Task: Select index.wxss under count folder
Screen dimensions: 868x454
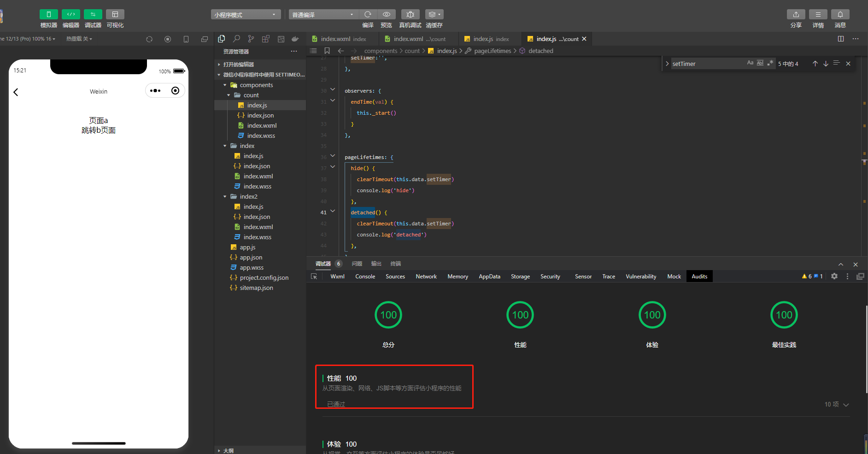Action: tap(260, 136)
